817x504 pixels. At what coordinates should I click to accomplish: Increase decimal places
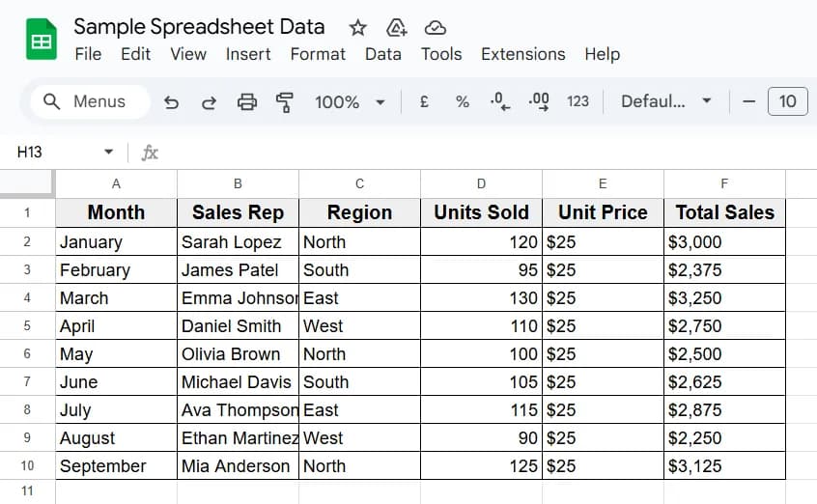[x=539, y=101]
